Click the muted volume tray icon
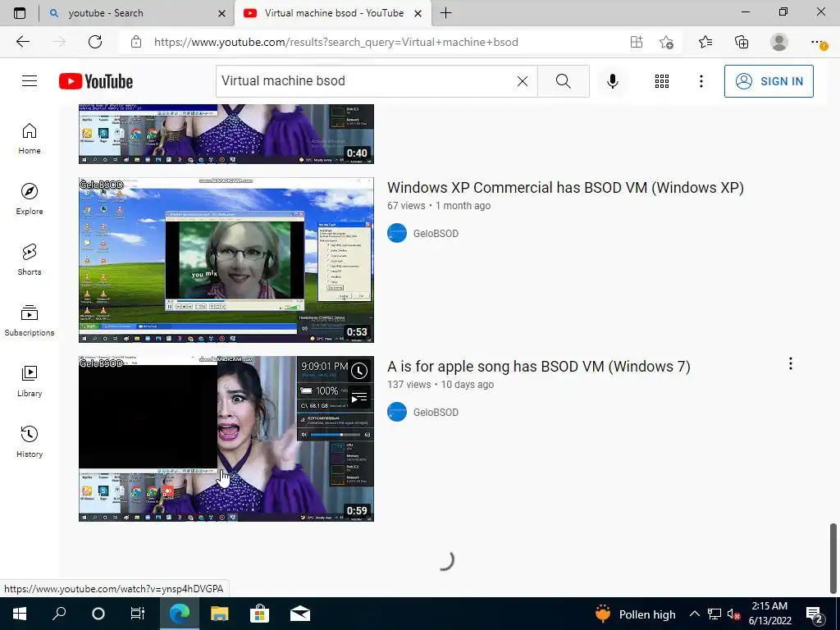This screenshot has width=840, height=630. pyautogui.click(x=733, y=614)
